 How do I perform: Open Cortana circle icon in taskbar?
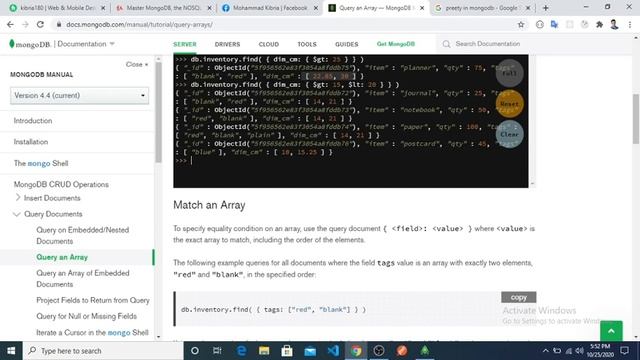tap(195, 351)
